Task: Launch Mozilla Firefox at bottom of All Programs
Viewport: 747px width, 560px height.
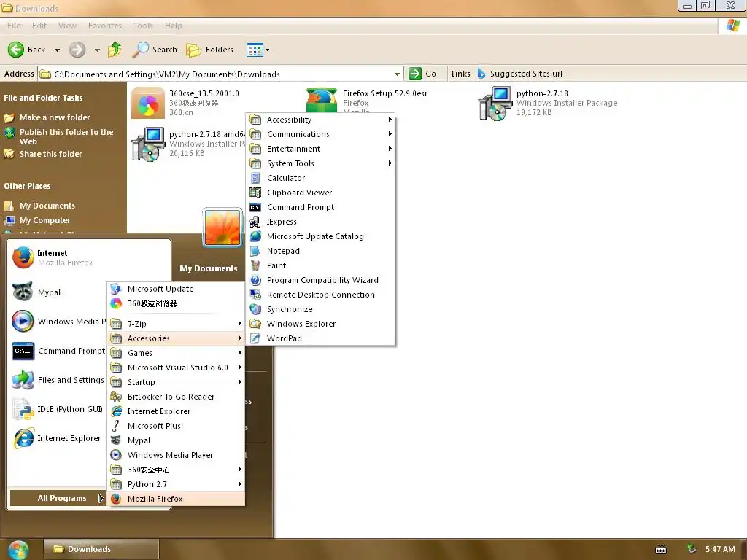Action: 175,499
